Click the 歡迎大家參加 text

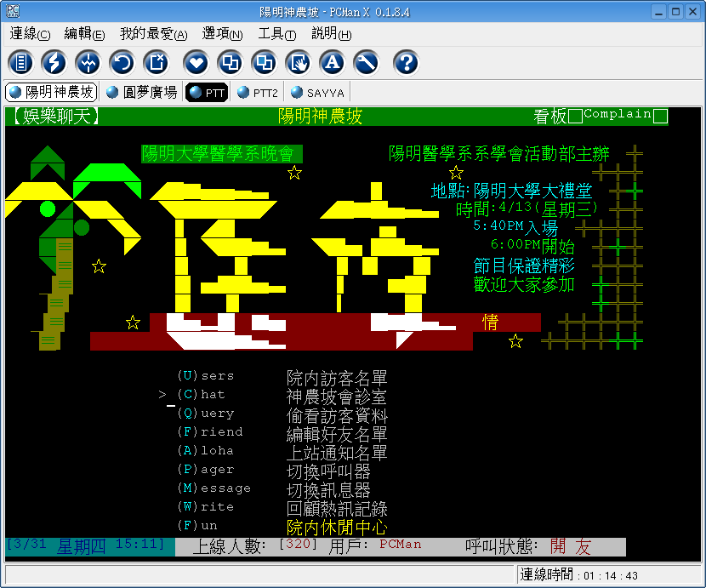point(524,284)
